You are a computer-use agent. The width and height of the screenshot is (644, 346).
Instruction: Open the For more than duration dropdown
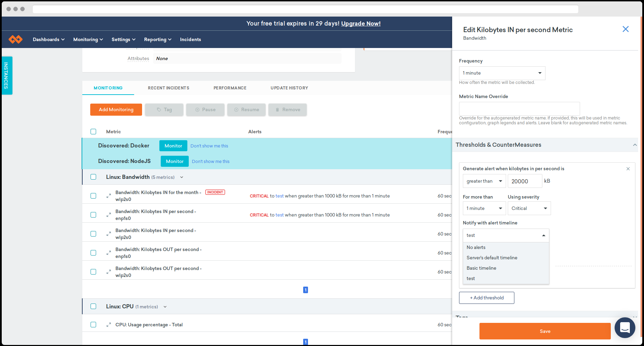pyautogui.click(x=484, y=208)
